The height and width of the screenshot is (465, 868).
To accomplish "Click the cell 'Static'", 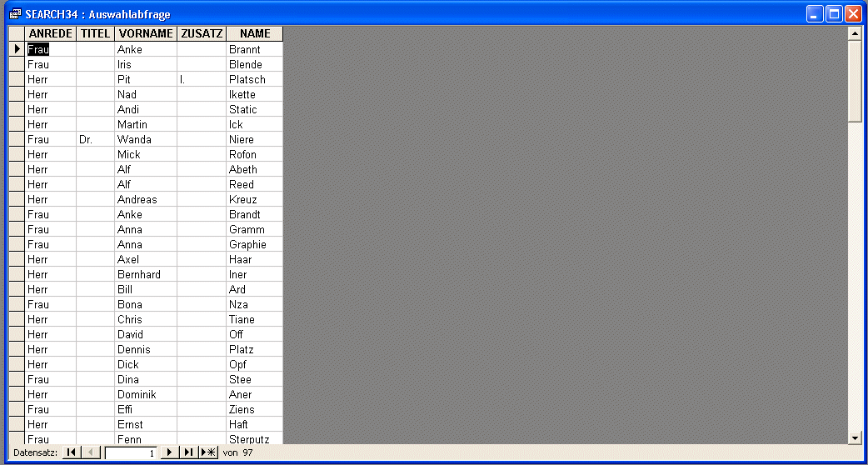I will tap(255, 109).
